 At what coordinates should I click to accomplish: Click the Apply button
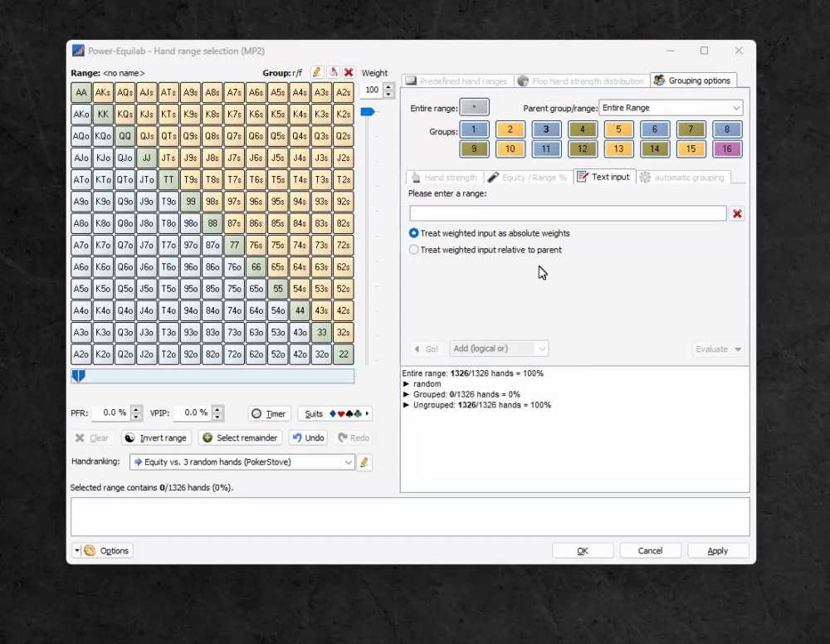tap(718, 551)
